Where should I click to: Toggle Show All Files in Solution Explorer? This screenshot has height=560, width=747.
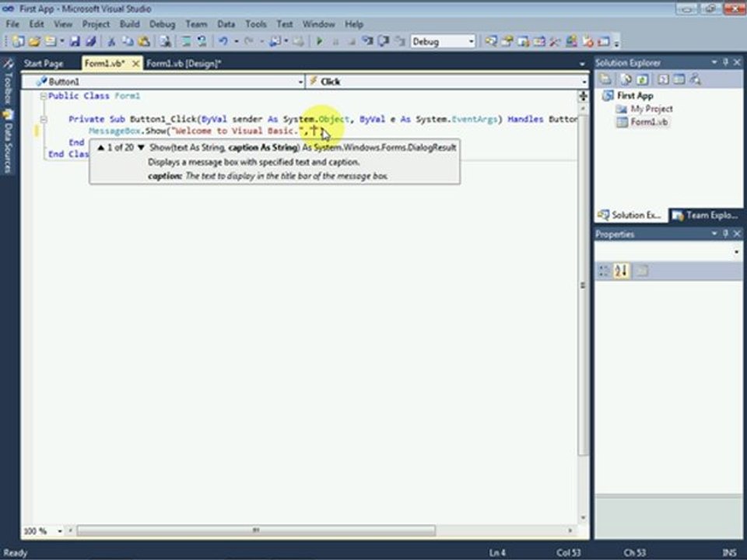pyautogui.click(x=626, y=79)
